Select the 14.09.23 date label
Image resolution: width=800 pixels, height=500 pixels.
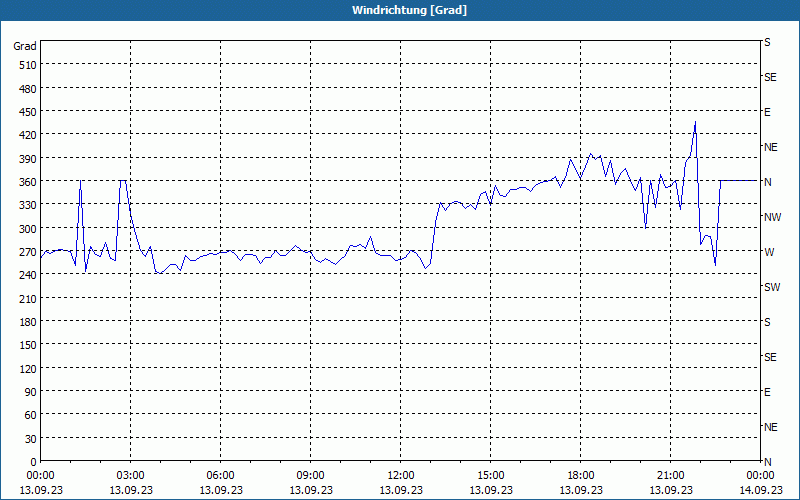(760, 490)
